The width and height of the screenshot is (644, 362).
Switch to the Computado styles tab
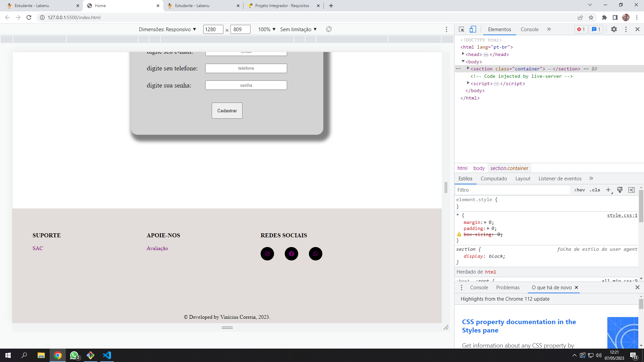(493, 178)
